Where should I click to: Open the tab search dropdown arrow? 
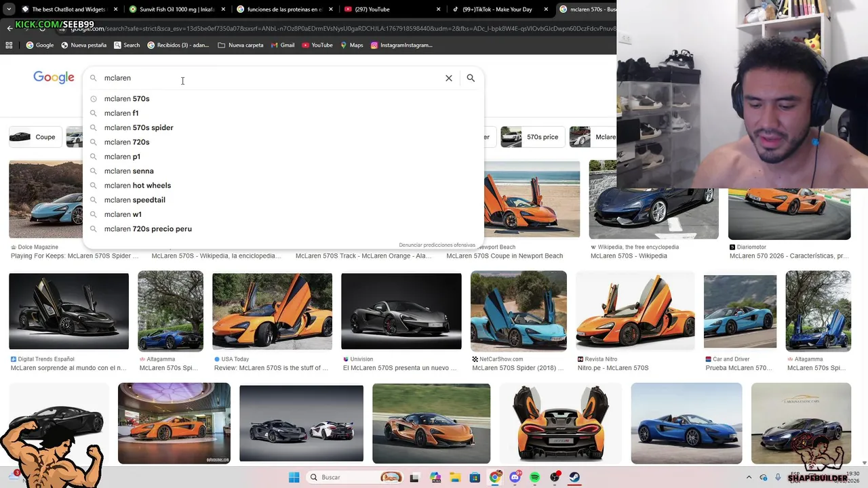[x=9, y=9]
